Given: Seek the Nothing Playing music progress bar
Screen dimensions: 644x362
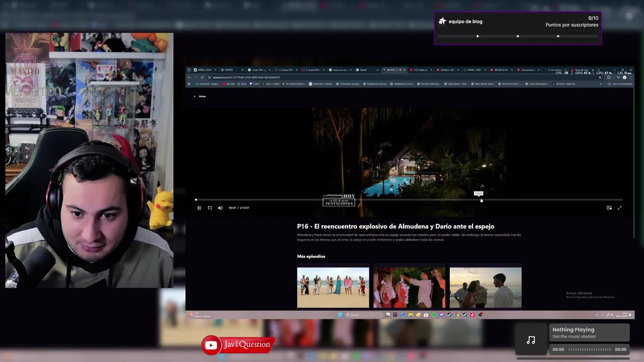Looking at the screenshot, I should pos(590,349).
